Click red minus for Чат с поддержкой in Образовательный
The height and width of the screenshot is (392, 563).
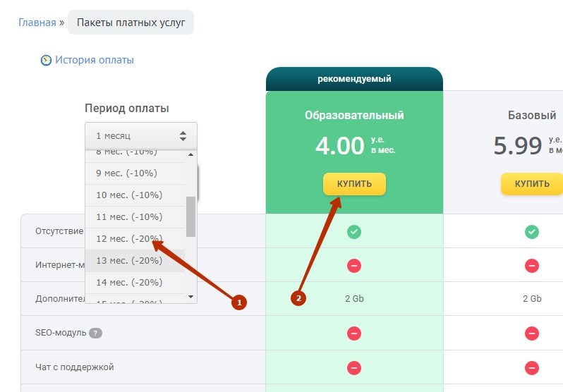pos(354,367)
